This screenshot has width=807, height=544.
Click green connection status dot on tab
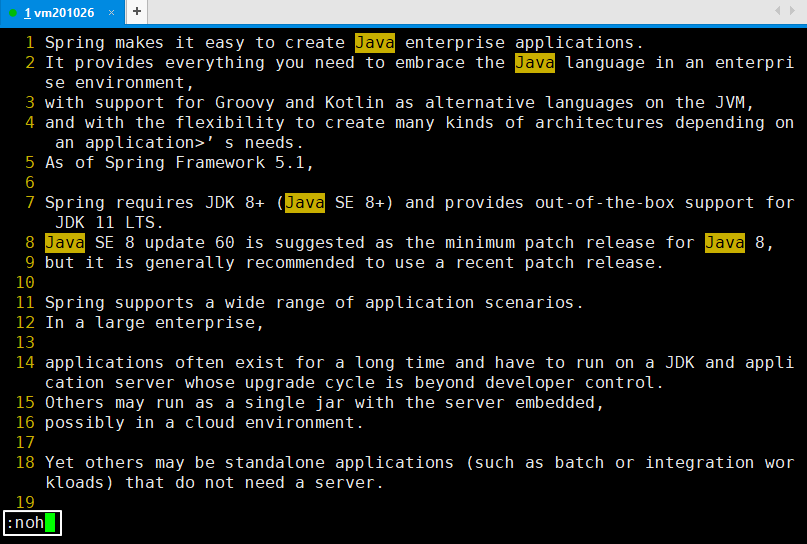point(13,12)
